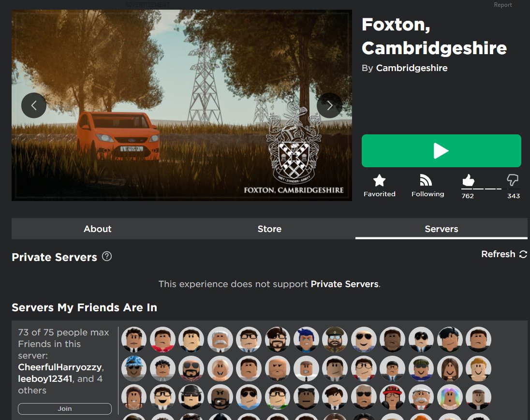The width and height of the screenshot is (530, 420).
Task: Select the Servers tab
Action: coord(441,229)
